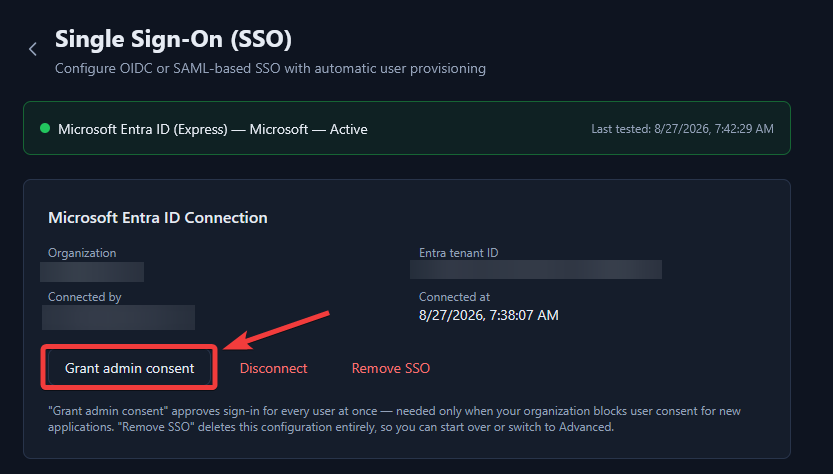
Task: Select the 'Single Sign-On (SSO)' page heading
Action: coord(173,39)
